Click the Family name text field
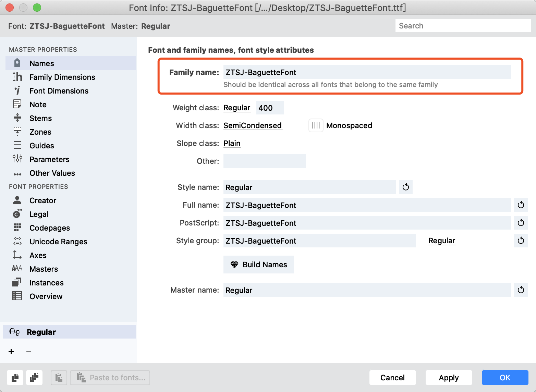This screenshot has width=536, height=392. click(x=367, y=72)
